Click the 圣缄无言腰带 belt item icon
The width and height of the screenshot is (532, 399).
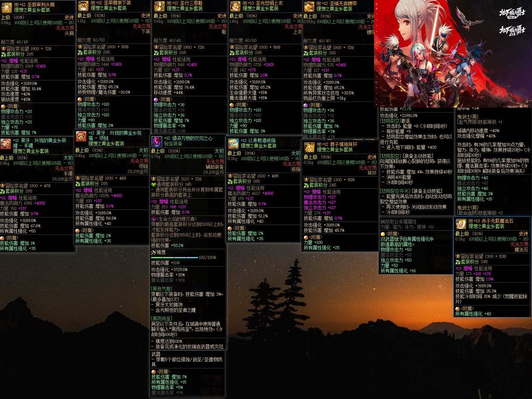[309, 6]
